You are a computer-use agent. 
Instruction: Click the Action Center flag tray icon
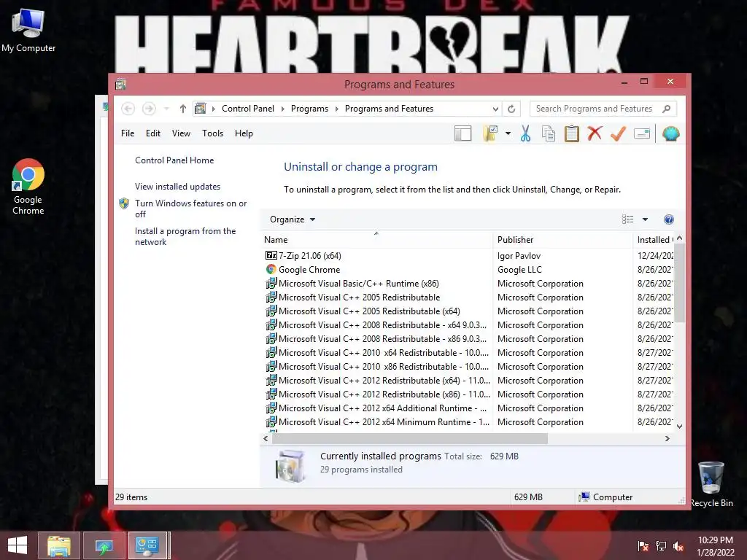pyautogui.click(x=643, y=546)
